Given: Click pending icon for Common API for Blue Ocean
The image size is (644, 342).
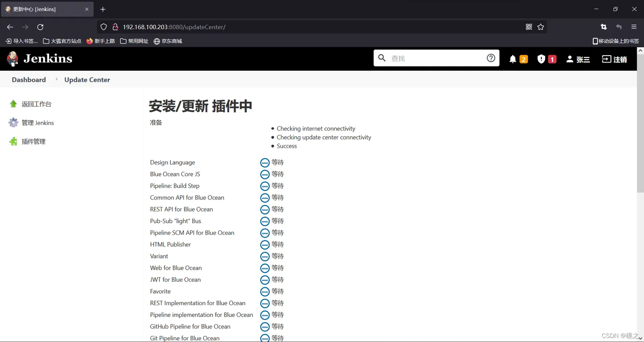Looking at the screenshot, I should [x=265, y=198].
